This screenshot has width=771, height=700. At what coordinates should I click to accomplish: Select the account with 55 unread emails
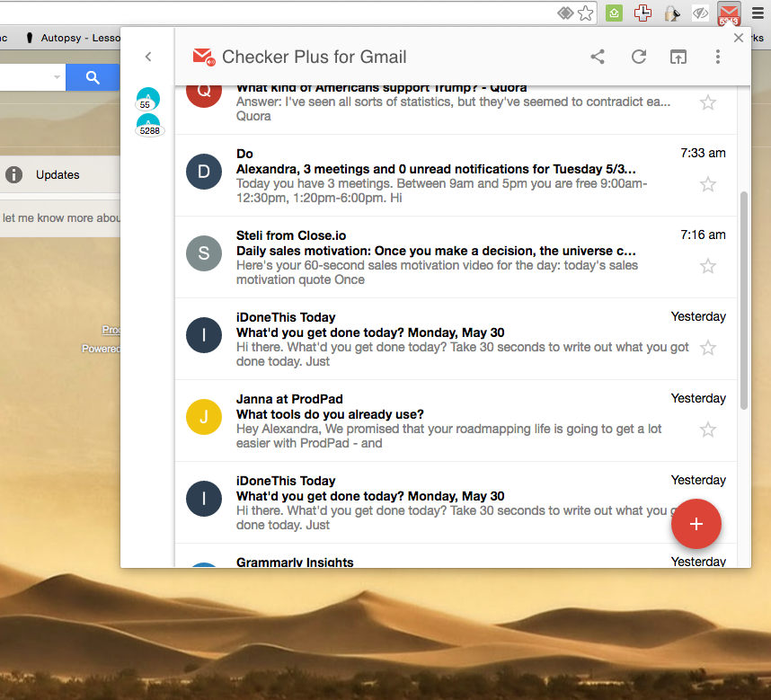tap(147, 99)
